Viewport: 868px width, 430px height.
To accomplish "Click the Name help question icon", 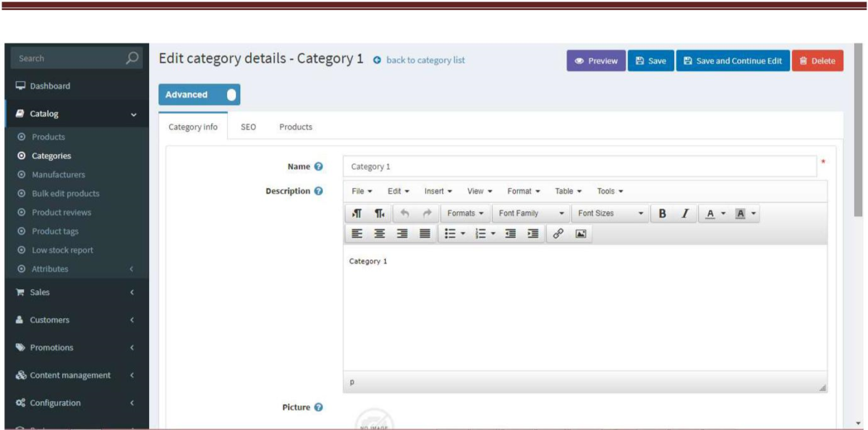I will (318, 166).
